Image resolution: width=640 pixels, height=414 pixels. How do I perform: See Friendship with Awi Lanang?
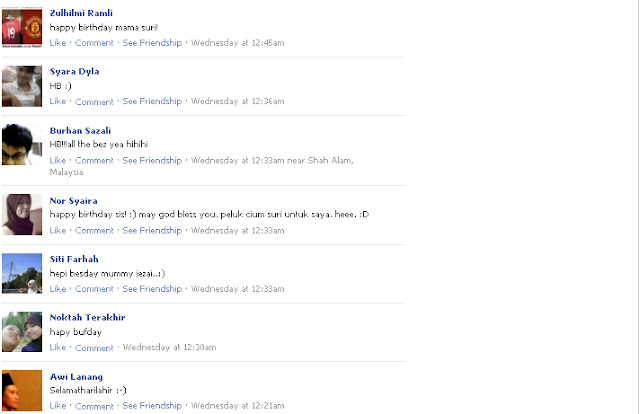(152, 405)
